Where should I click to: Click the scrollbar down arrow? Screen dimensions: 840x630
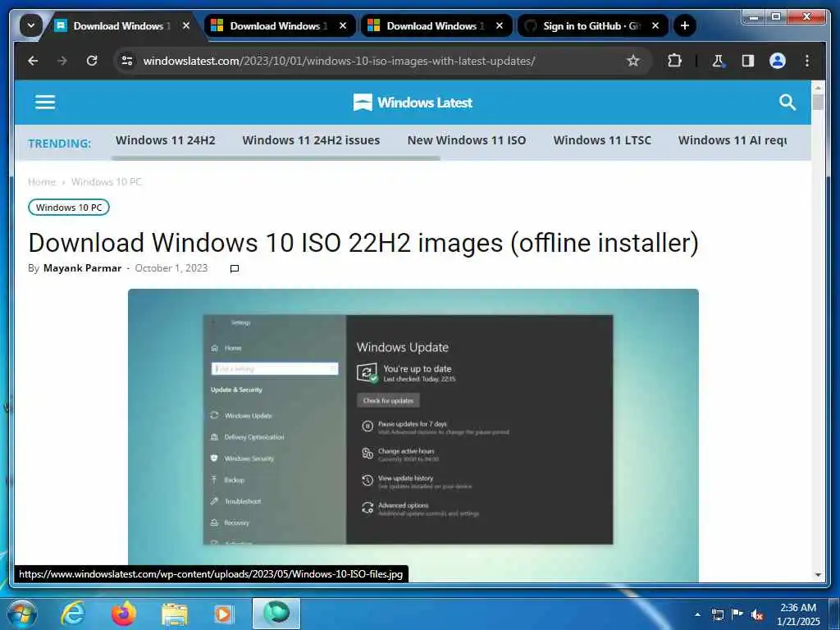pos(818,575)
